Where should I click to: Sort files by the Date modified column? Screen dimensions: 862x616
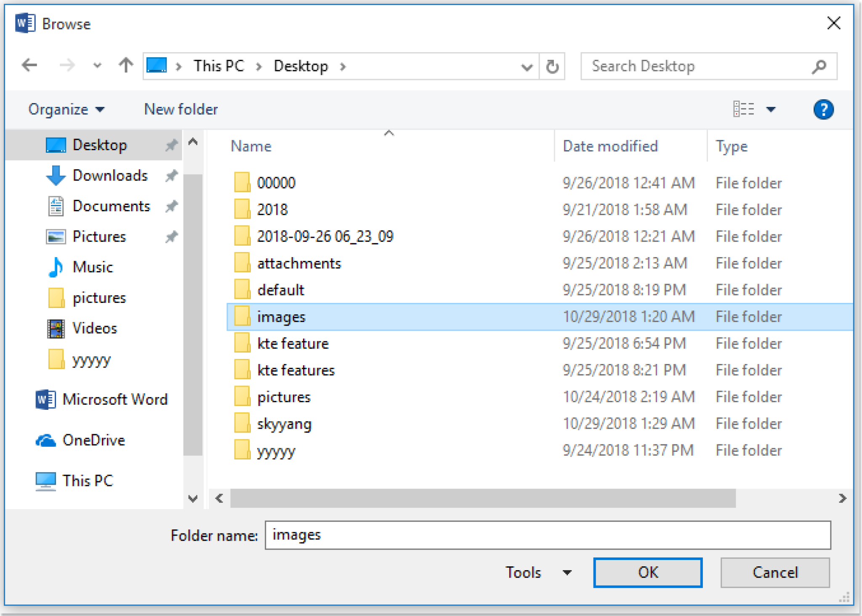609,146
